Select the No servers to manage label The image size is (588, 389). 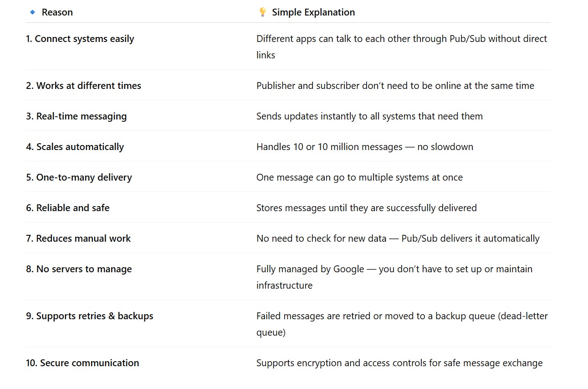click(x=79, y=269)
